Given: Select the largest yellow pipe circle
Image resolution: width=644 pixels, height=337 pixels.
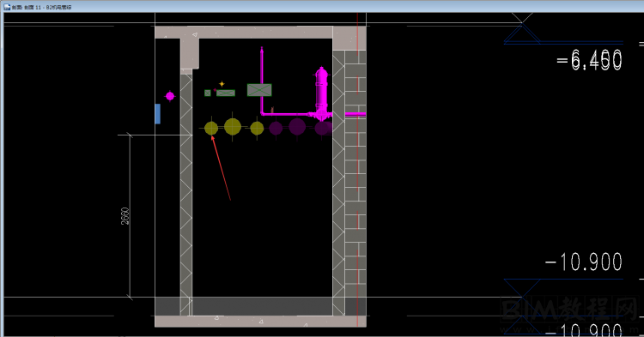Looking at the screenshot, I should [x=233, y=127].
